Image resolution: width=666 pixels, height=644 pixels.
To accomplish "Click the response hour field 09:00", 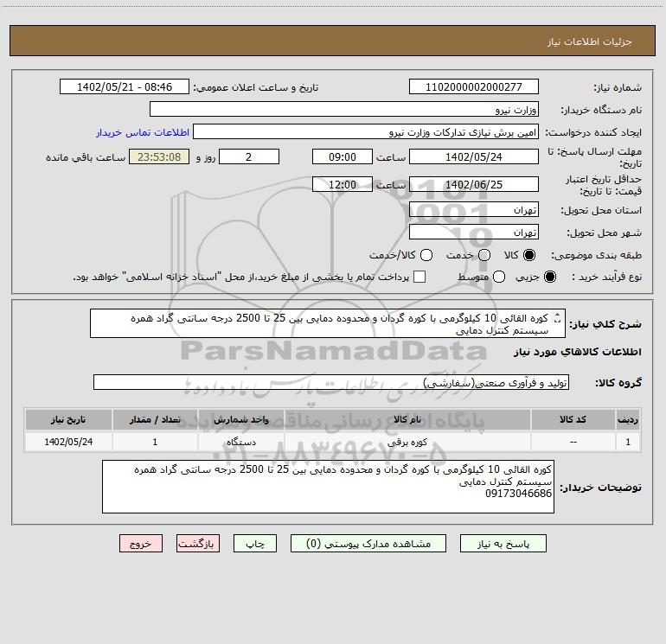I will tap(343, 156).
